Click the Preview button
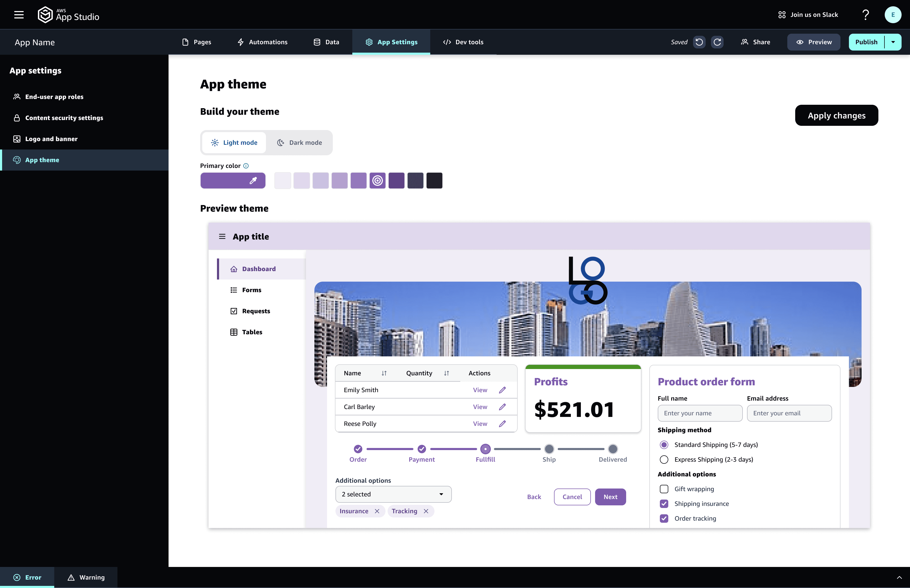Viewport: 910px width, 588px height. pyautogui.click(x=814, y=42)
